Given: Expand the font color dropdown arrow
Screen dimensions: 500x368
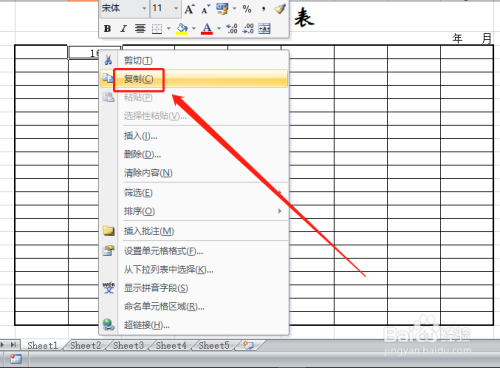Looking at the screenshot, I should point(219,29).
